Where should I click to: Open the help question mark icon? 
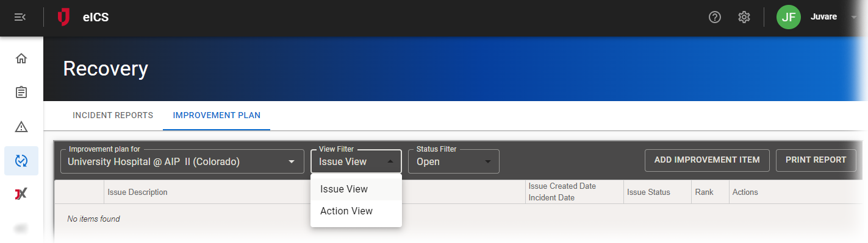tap(715, 17)
